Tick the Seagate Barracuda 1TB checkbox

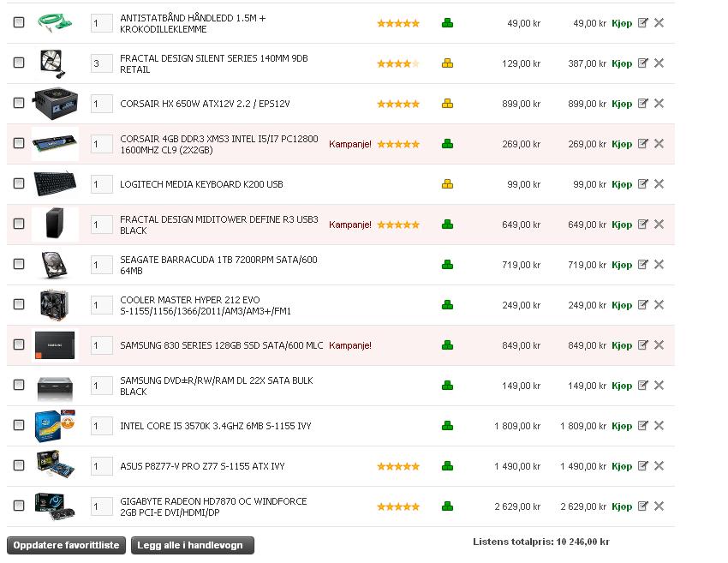click(x=19, y=263)
